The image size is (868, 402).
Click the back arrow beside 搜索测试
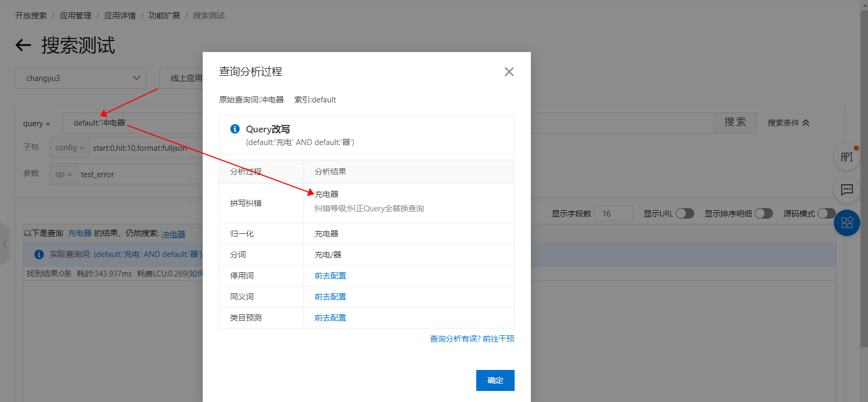pyautogui.click(x=23, y=45)
